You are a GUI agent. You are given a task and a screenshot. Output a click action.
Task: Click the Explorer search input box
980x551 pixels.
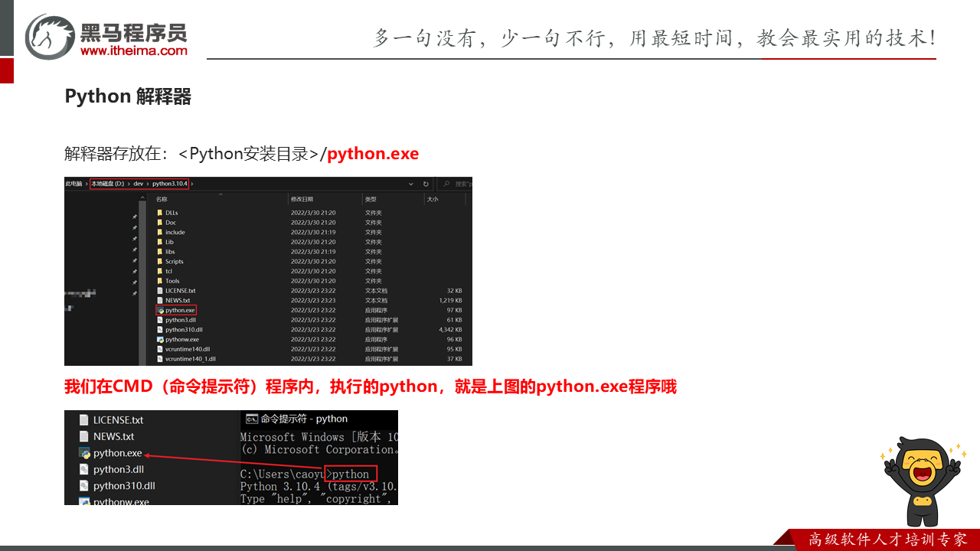[462, 184]
